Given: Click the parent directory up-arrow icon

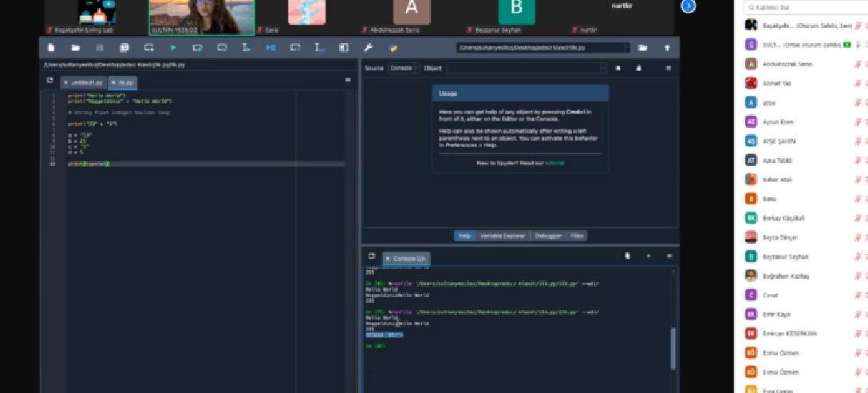Looking at the screenshot, I should click(x=667, y=48).
